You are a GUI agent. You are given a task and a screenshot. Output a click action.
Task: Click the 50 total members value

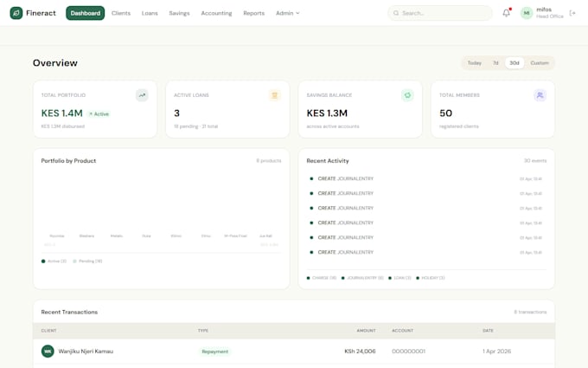pos(446,113)
